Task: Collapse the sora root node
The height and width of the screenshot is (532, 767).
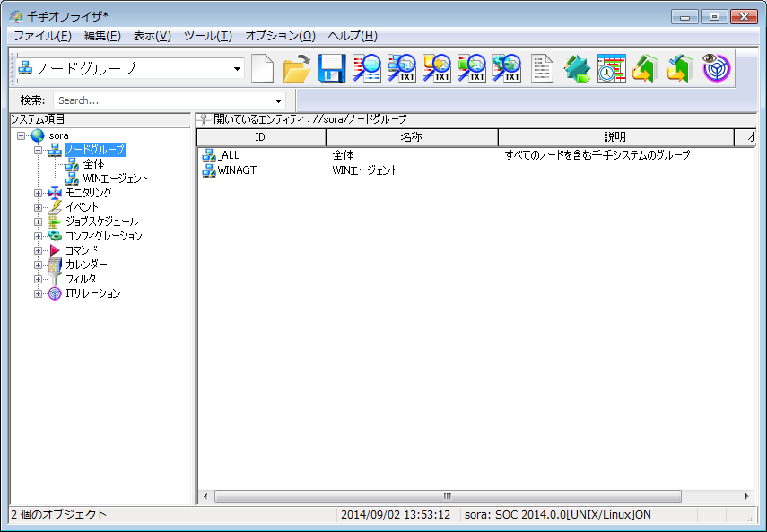Action: [x=21, y=135]
